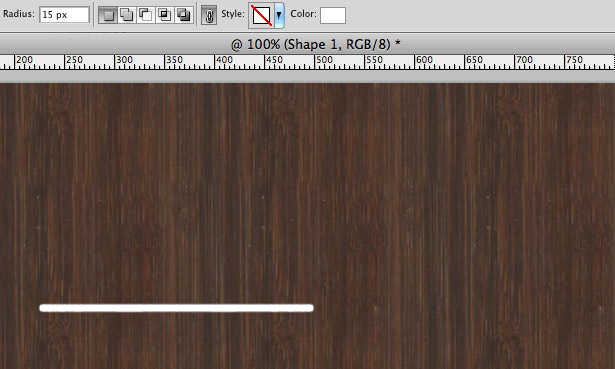
Task: Toggle the link layer style properties button
Action: click(x=209, y=15)
